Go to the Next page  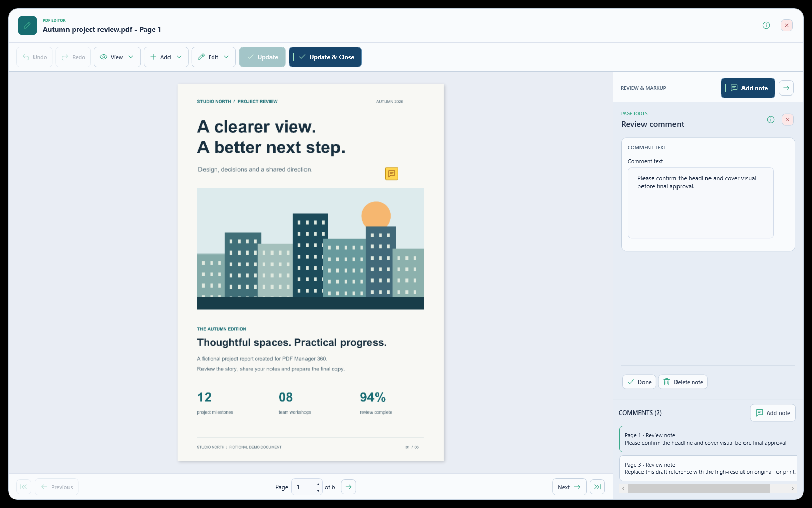(x=569, y=487)
